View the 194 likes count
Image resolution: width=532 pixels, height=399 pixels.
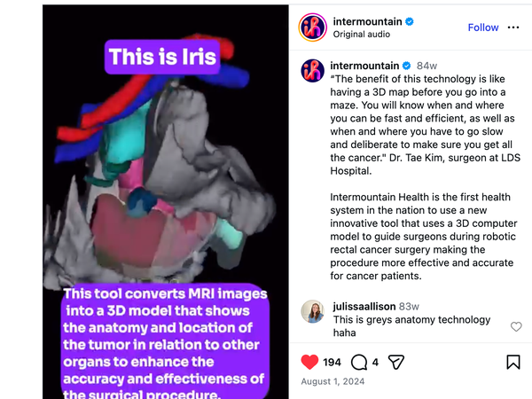(x=332, y=363)
